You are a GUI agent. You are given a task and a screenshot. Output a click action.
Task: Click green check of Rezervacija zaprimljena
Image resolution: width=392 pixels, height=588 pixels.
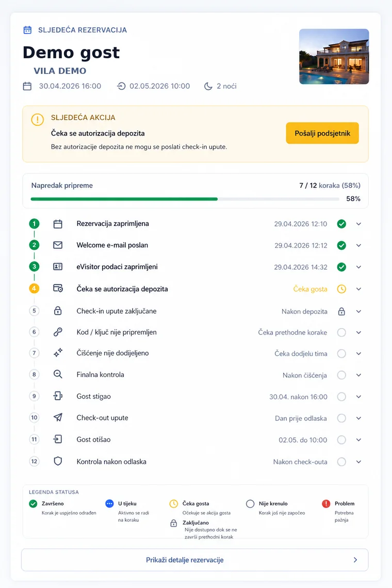coord(341,224)
